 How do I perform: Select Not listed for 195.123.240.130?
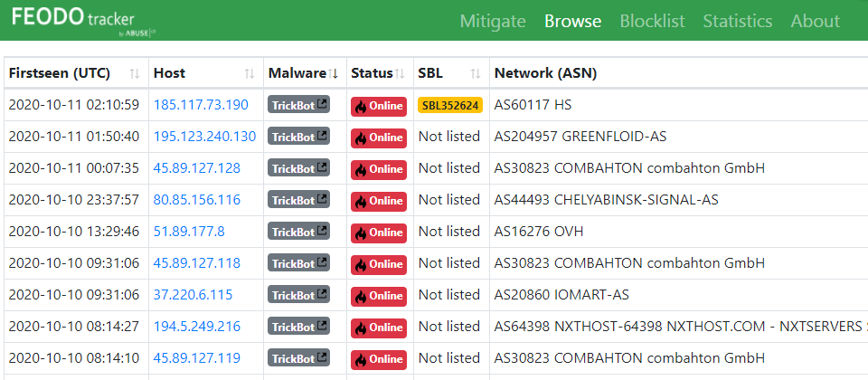coord(449,137)
